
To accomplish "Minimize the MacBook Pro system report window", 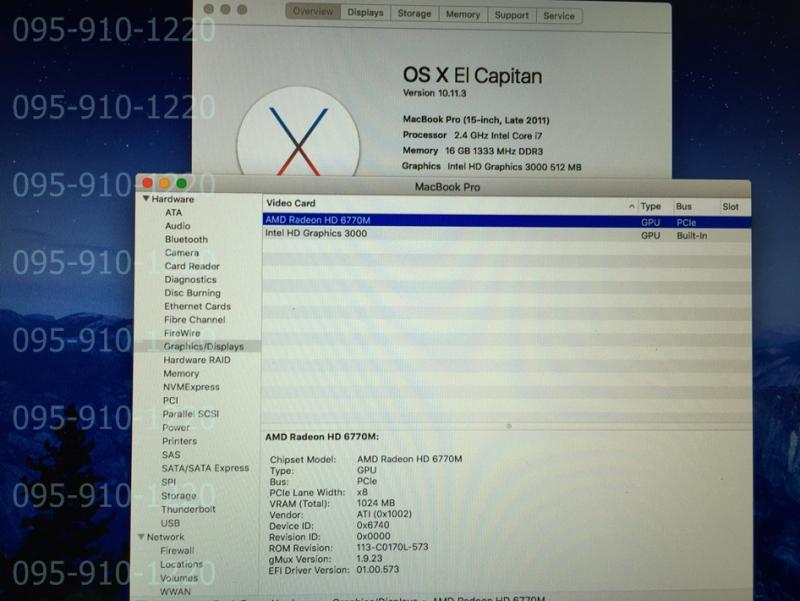I will [x=164, y=183].
